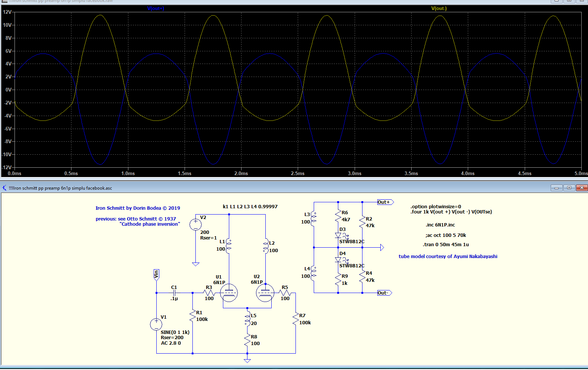
Task: Select resistor R9 1k symbol
Action: coord(338,279)
